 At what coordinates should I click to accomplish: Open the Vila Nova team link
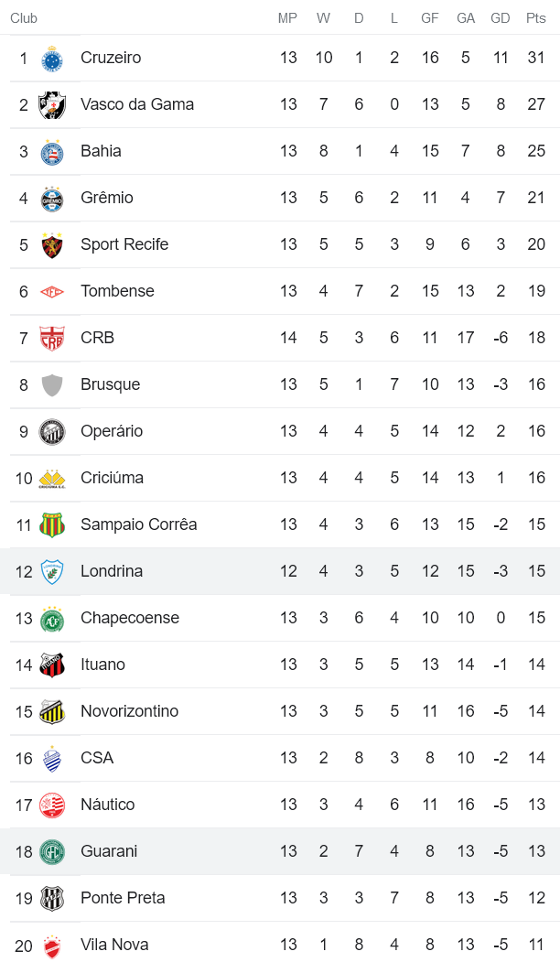tap(114, 945)
